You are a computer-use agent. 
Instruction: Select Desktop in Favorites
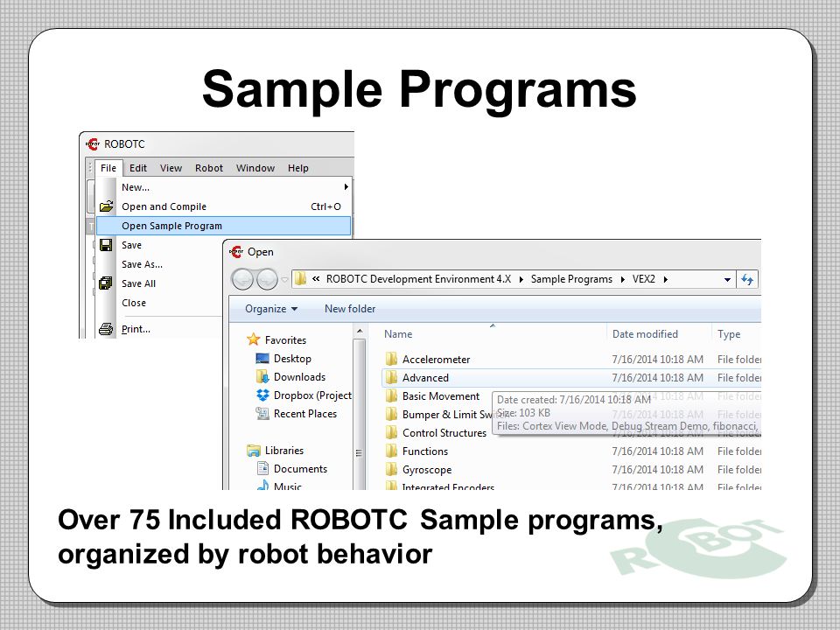coord(292,359)
